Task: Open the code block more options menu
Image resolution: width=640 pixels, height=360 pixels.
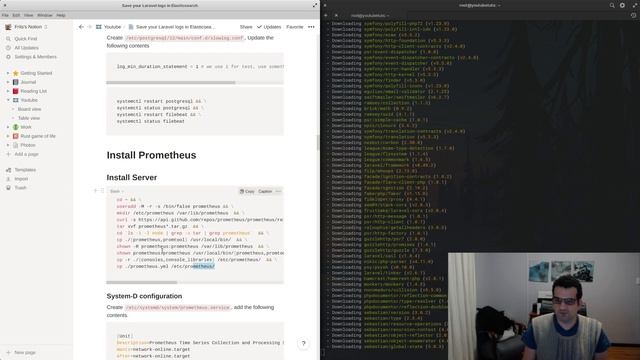Action: pos(278,191)
